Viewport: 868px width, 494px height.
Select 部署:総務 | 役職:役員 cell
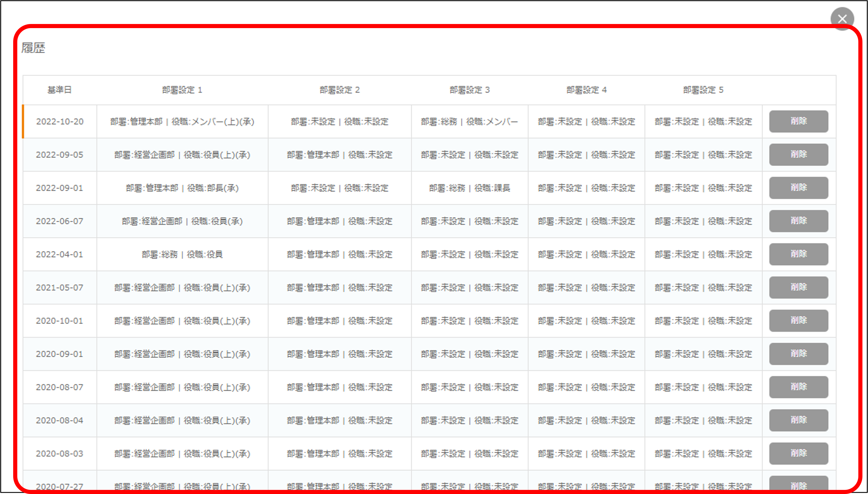[x=182, y=255]
